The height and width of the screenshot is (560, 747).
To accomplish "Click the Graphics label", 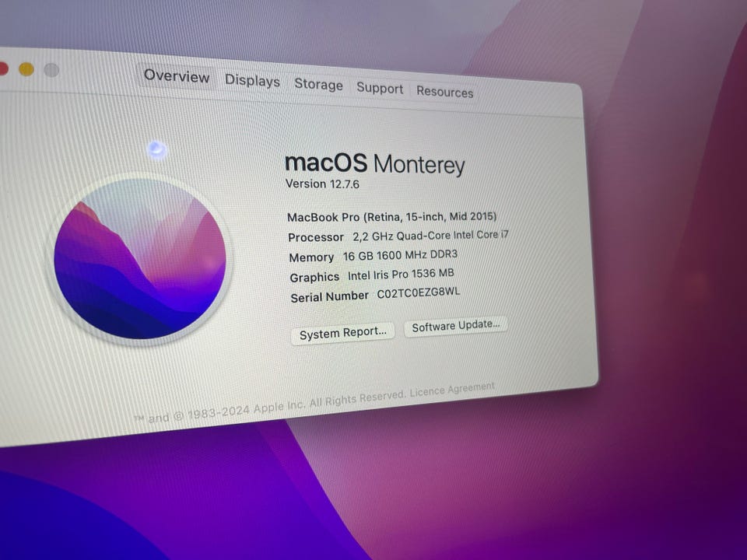I will pyautogui.click(x=314, y=277).
